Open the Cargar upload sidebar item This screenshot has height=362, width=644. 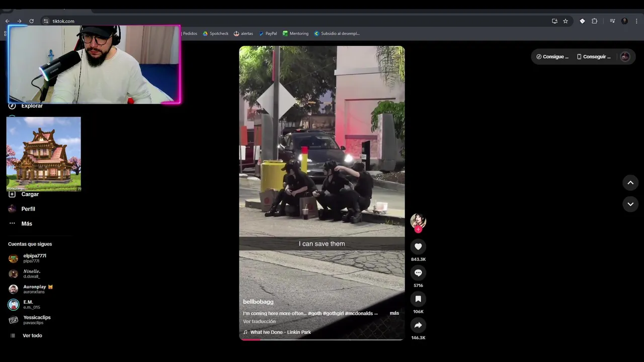pyautogui.click(x=24, y=194)
